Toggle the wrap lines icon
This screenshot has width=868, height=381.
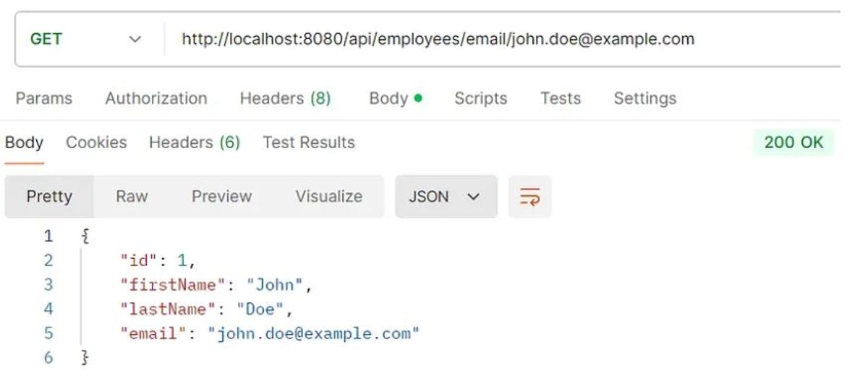tap(529, 197)
